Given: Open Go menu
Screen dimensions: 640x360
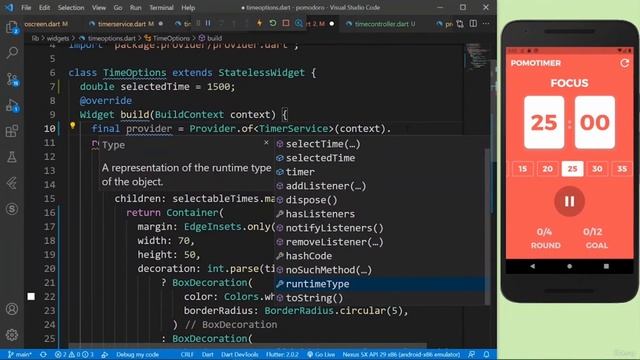Looking at the screenshot, I should click(x=118, y=7).
